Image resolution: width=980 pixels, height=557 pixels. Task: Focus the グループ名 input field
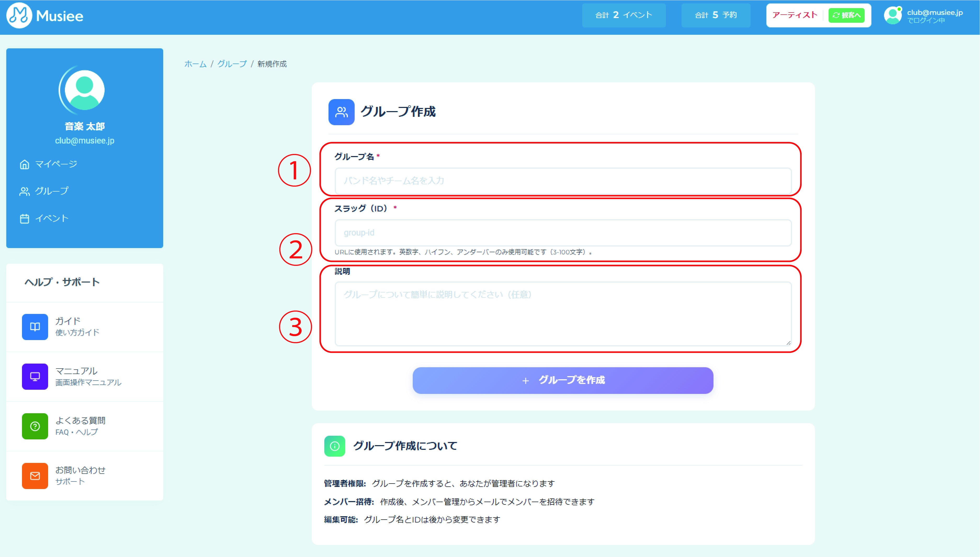click(563, 181)
